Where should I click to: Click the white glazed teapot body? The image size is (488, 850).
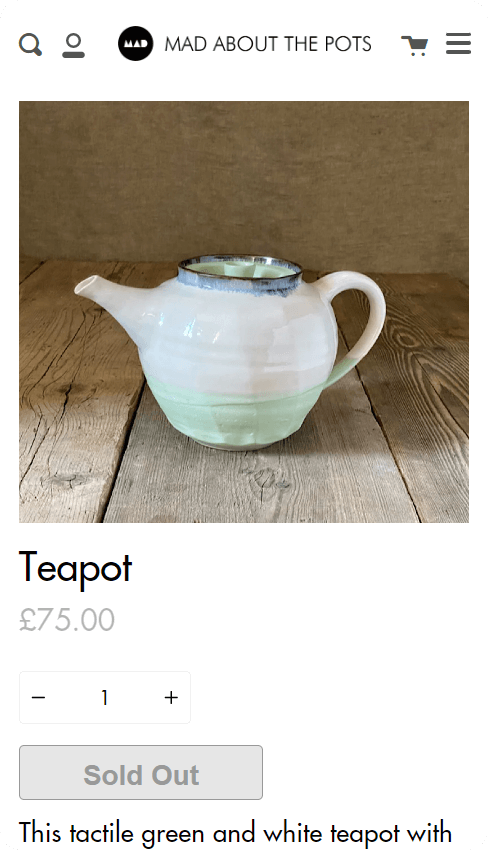click(x=233, y=336)
